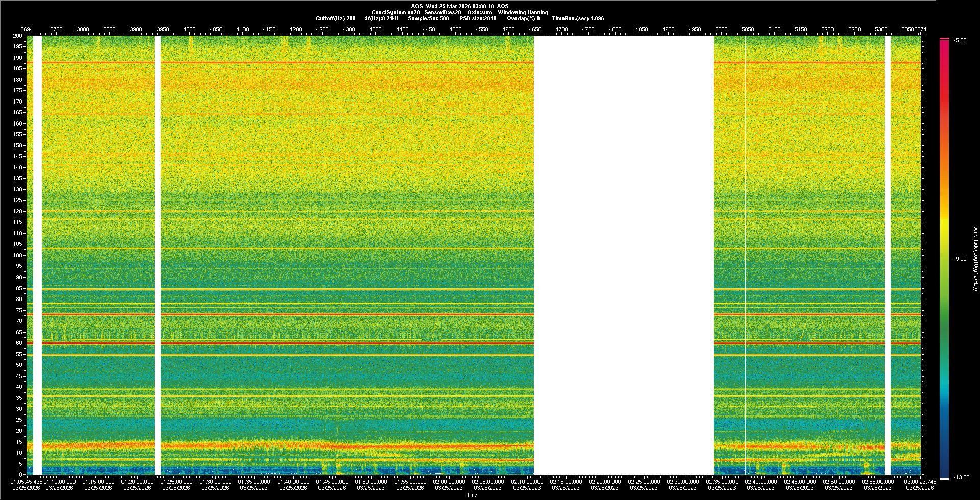Click the 60 Hz frequency axis label
The width and height of the screenshot is (980, 500).
click(x=19, y=343)
